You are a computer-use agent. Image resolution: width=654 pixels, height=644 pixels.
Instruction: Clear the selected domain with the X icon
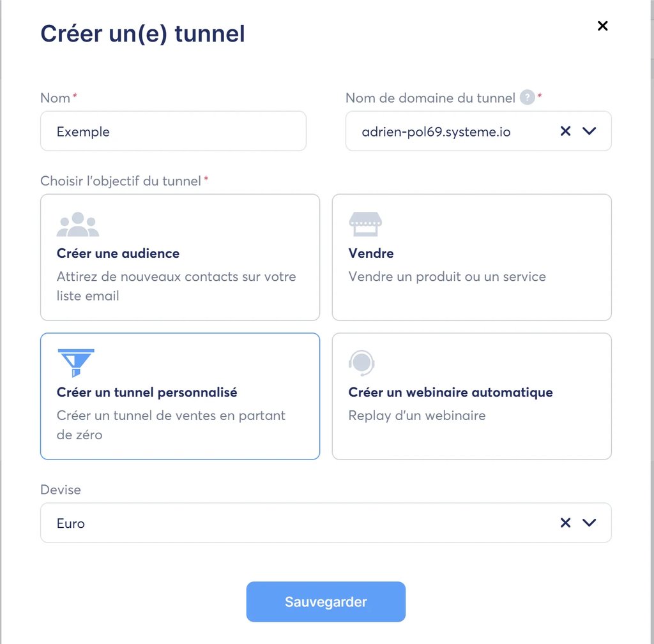565,131
